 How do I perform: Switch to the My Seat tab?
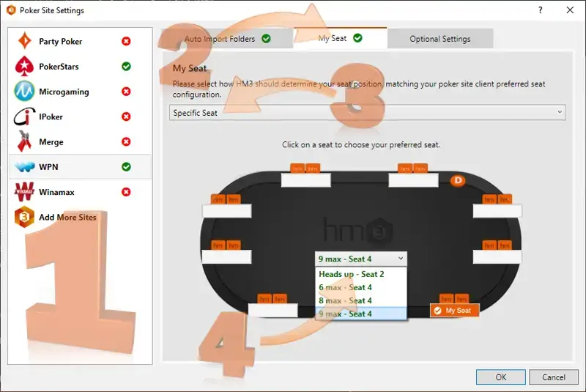pos(340,38)
